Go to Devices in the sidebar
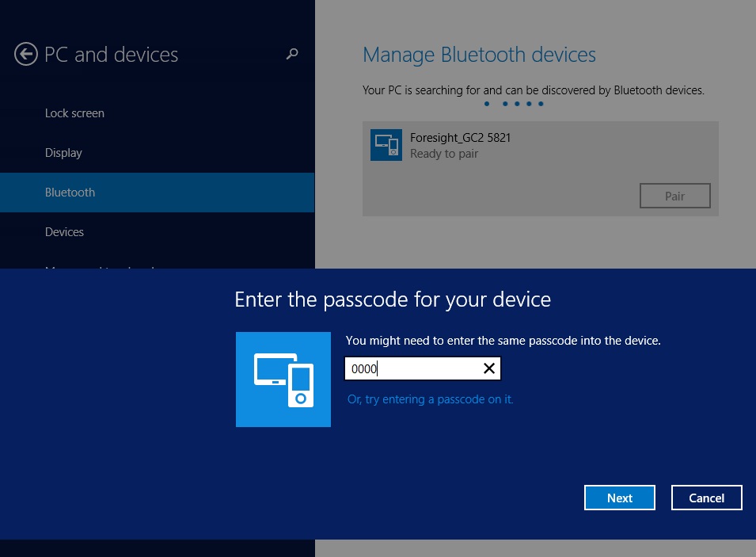The image size is (756, 557). (x=64, y=232)
